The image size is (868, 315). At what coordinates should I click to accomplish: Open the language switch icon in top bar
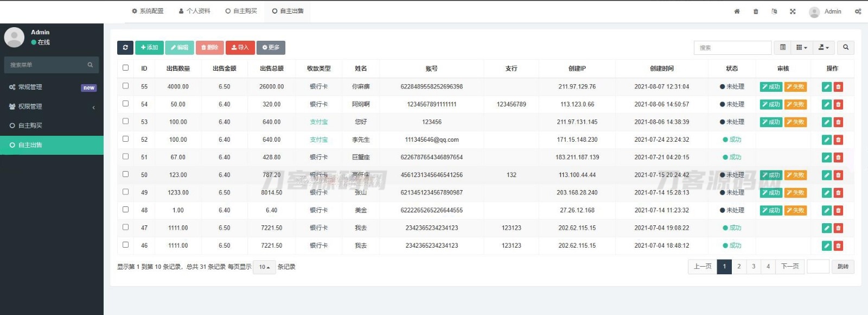[774, 11]
